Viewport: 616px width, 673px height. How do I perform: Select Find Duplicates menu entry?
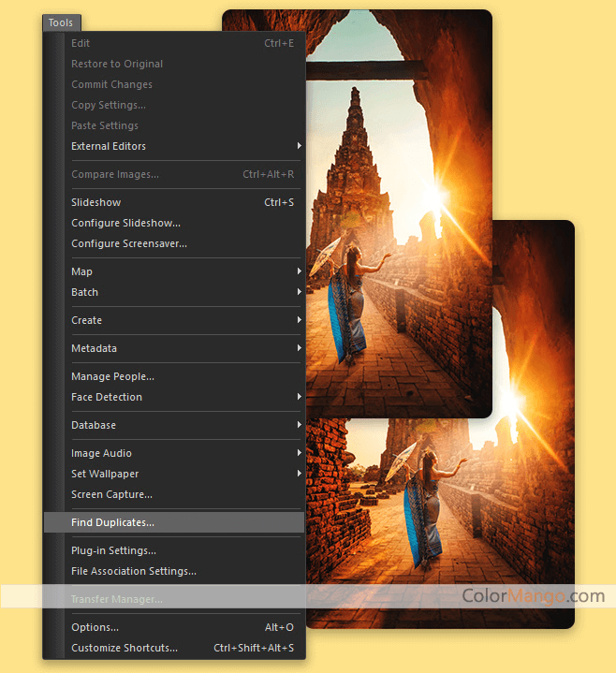pyautogui.click(x=112, y=522)
